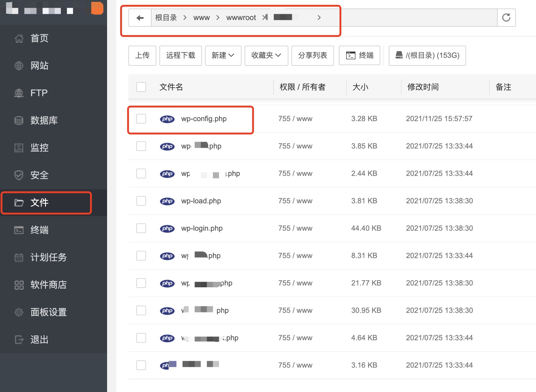The height and width of the screenshot is (392, 536).
Task: Click the 上传 upload button
Action: [x=142, y=55]
